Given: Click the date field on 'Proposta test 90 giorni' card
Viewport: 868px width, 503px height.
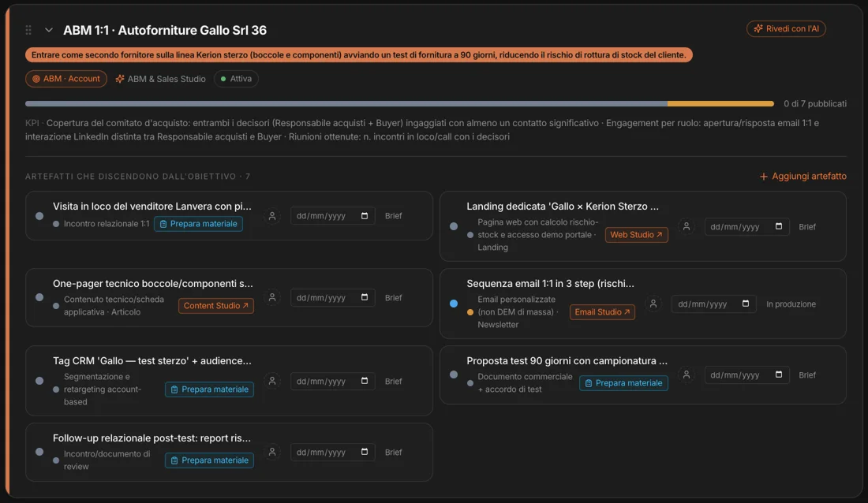Looking at the screenshot, I should pos(746,375).
